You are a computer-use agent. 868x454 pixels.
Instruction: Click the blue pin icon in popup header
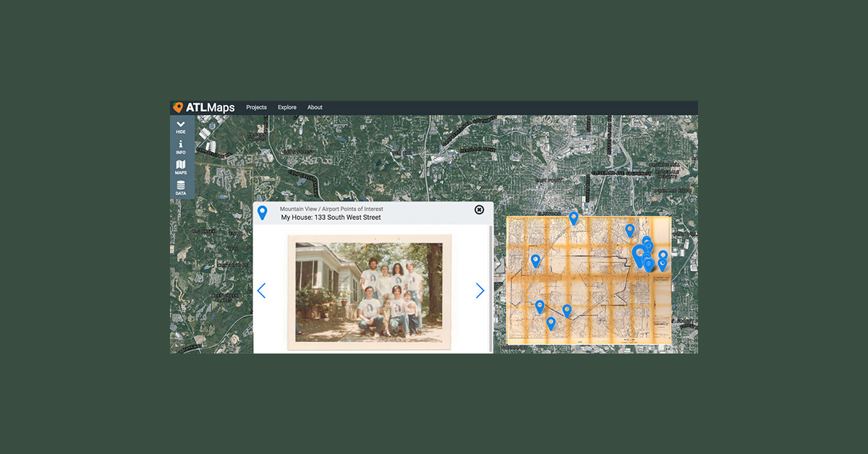pos(262,213)
